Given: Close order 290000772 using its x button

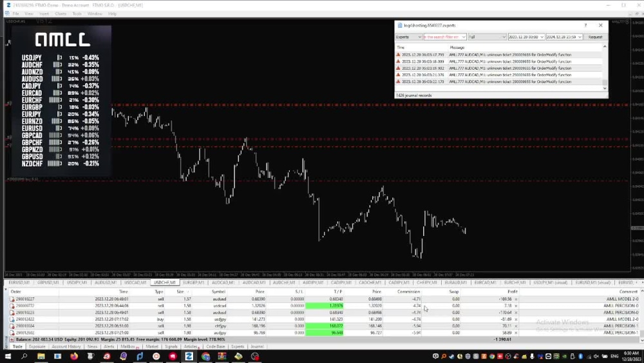Looking at the screenshot, I should point(516,306).
